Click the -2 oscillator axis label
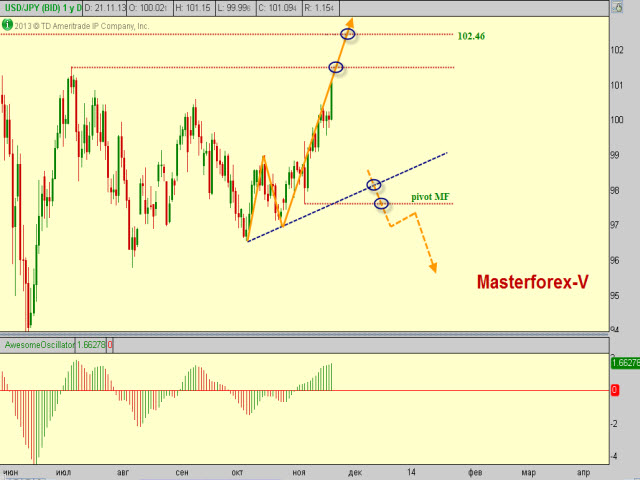Screen dimensions: 640x480 coord(614,424)
